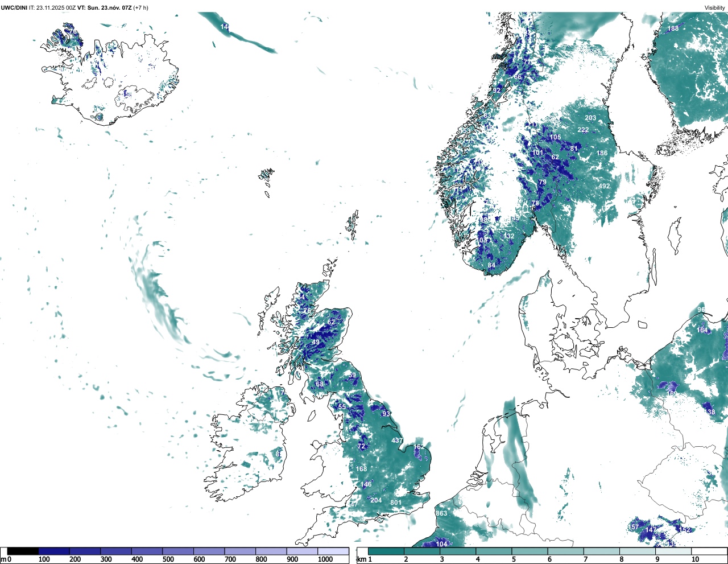The image size is (728, 564).
Task: Click the 'km 1' label on kilometers legend
Action: [364, 559]
